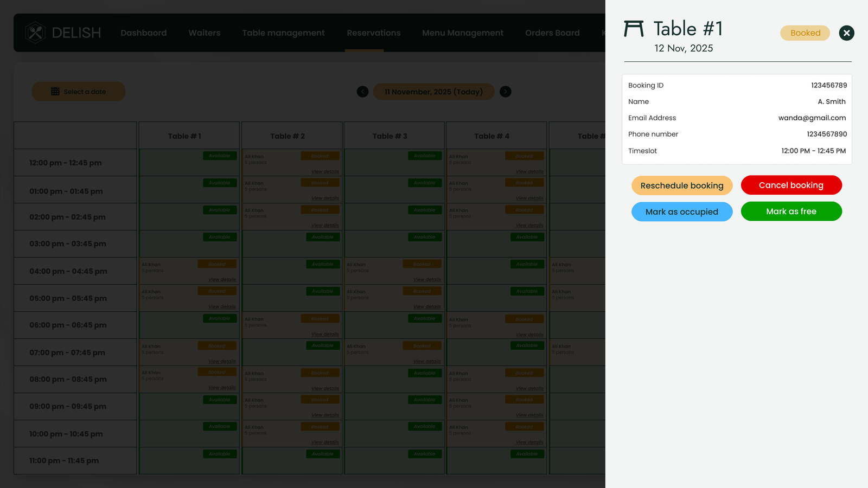
Task: View details for Table 1 at 08:00 pm
Action: 222,388
